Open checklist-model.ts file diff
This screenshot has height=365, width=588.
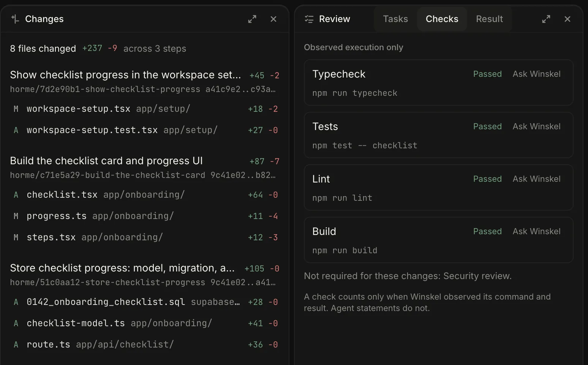click(x=145, y=323)
